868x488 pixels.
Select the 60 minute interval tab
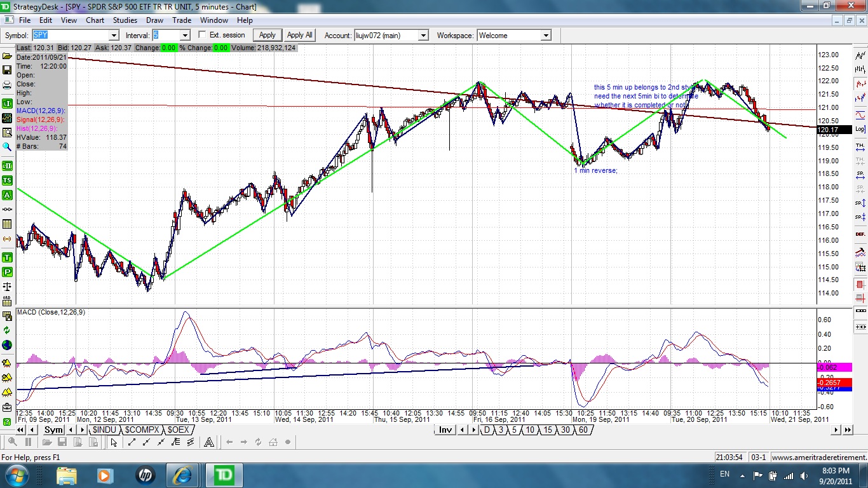[x=583, y=430]
